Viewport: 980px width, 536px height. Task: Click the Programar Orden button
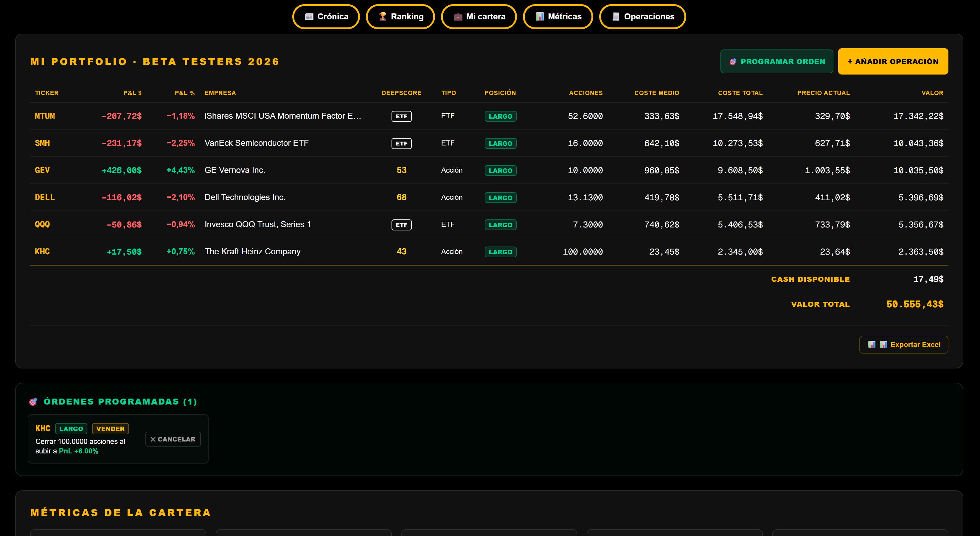click(776, 62)
